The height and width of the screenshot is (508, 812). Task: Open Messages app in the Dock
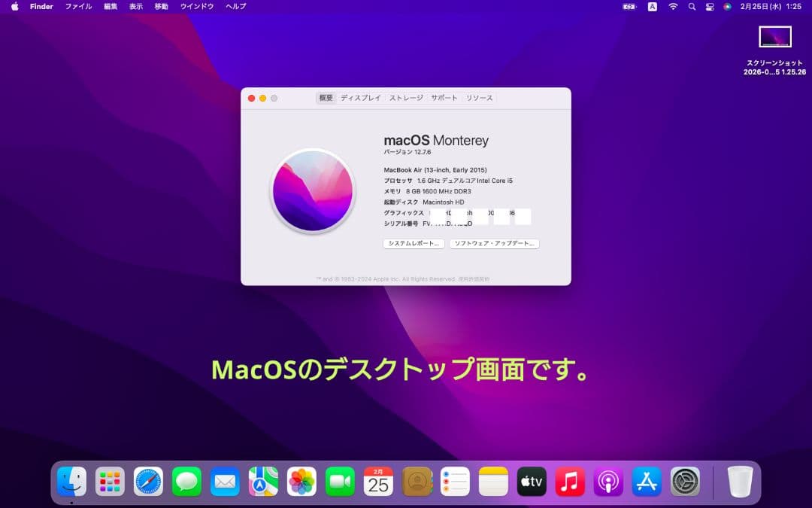pyautogui.click(x=186, y=481)
